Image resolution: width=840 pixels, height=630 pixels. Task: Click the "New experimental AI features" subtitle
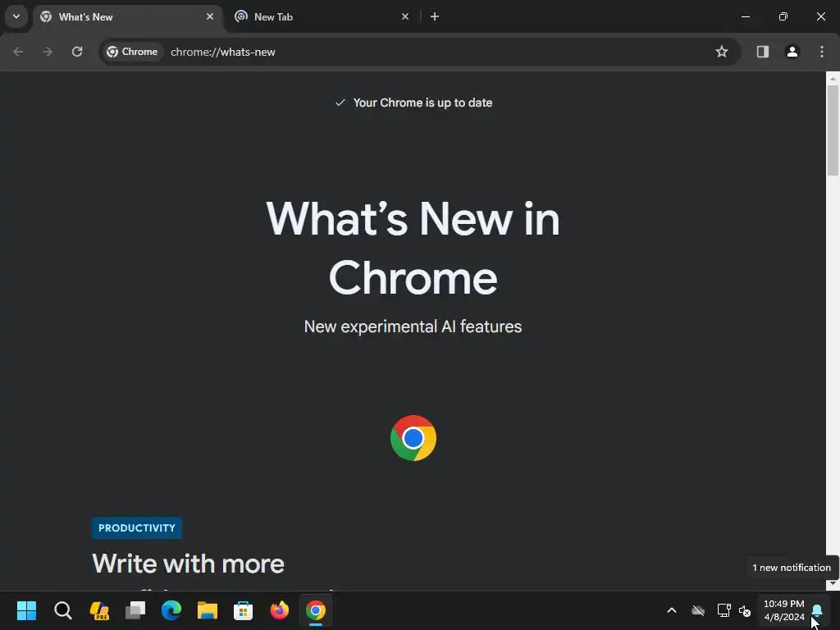point(413,326)
